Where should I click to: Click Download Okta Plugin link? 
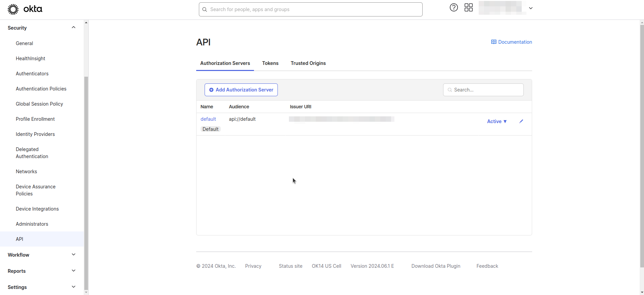click(x=436, y=266)
